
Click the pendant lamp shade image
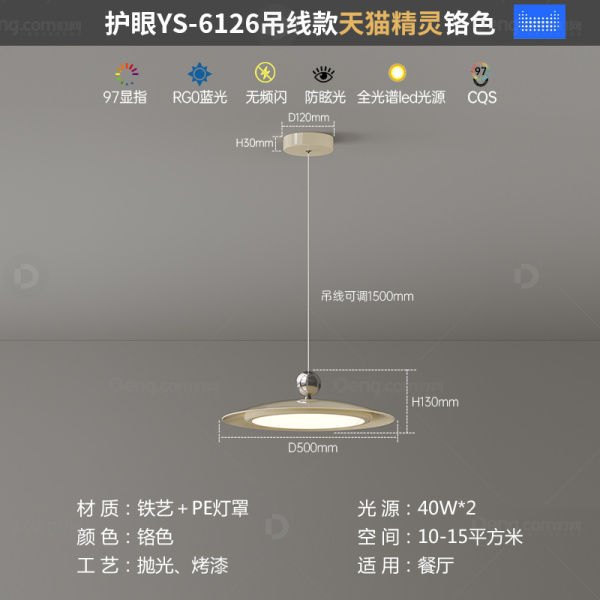click(x=308, y=416)
